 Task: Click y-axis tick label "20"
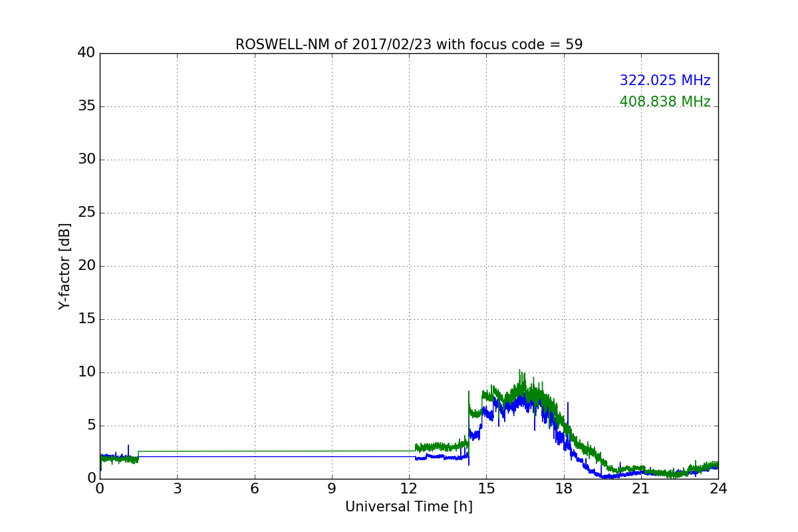[x=86, y=266]
